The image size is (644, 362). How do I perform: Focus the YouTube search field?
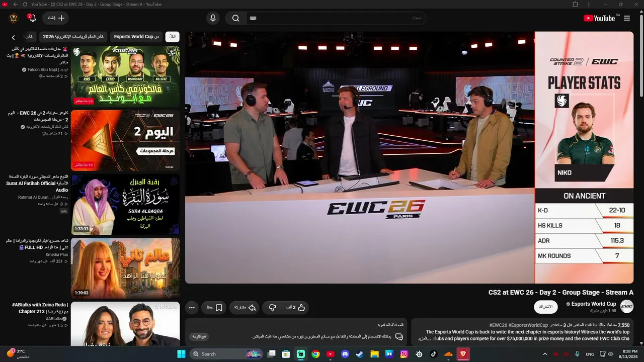(x=336, y=18)
